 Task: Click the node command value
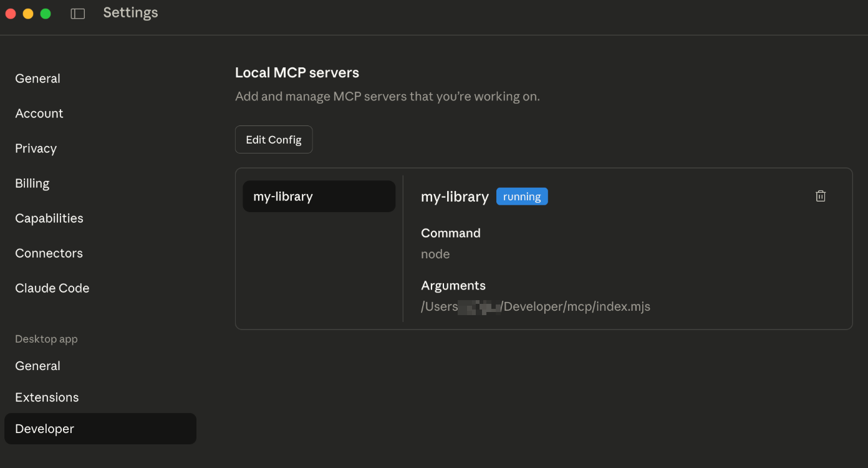point(435,254)
